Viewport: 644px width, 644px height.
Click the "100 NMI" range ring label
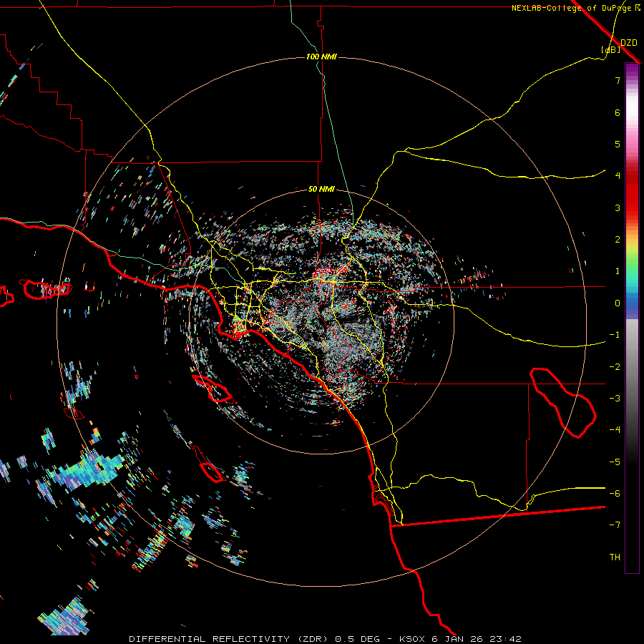pos(321,57)
